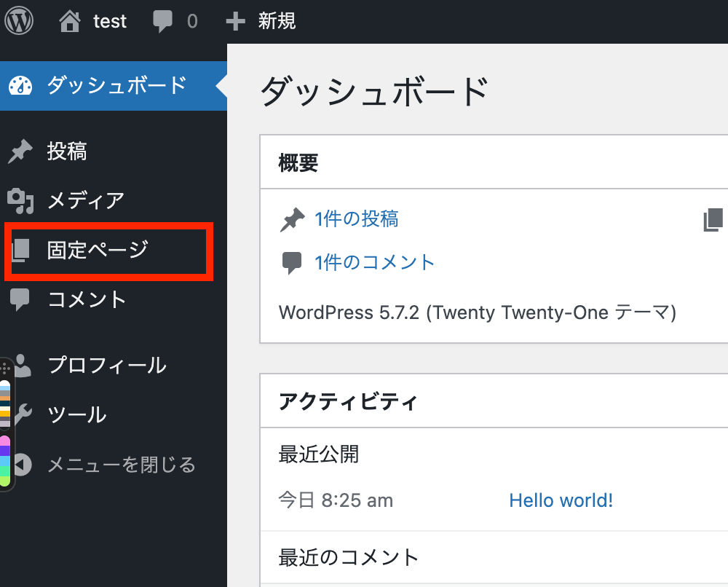
Task: Open the Hello world! post link
Action: click(561, 500)
